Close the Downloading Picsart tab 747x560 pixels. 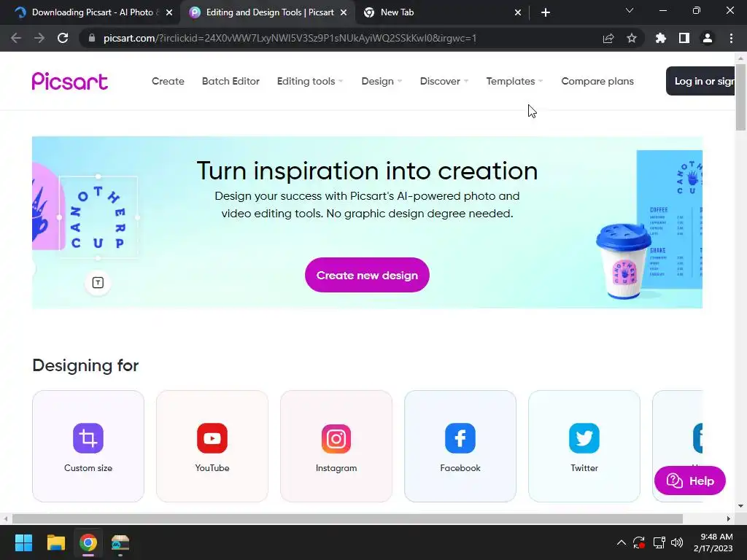coord(169,12)
